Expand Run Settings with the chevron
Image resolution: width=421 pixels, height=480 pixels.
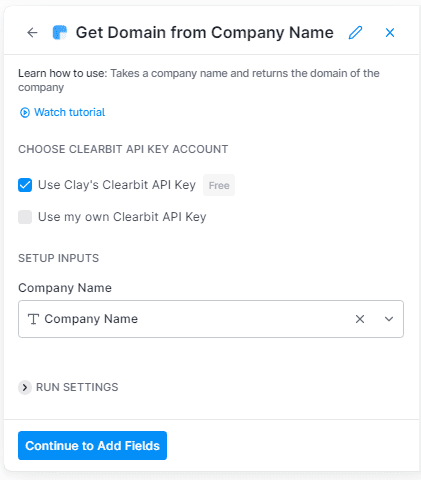[x=25, y=387]
